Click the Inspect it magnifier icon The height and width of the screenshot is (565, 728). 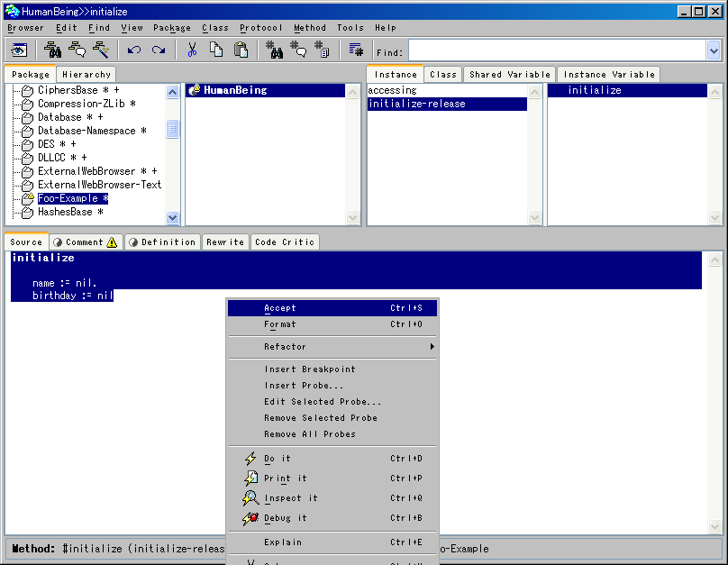pyautogui.click(x=250, y=498)
